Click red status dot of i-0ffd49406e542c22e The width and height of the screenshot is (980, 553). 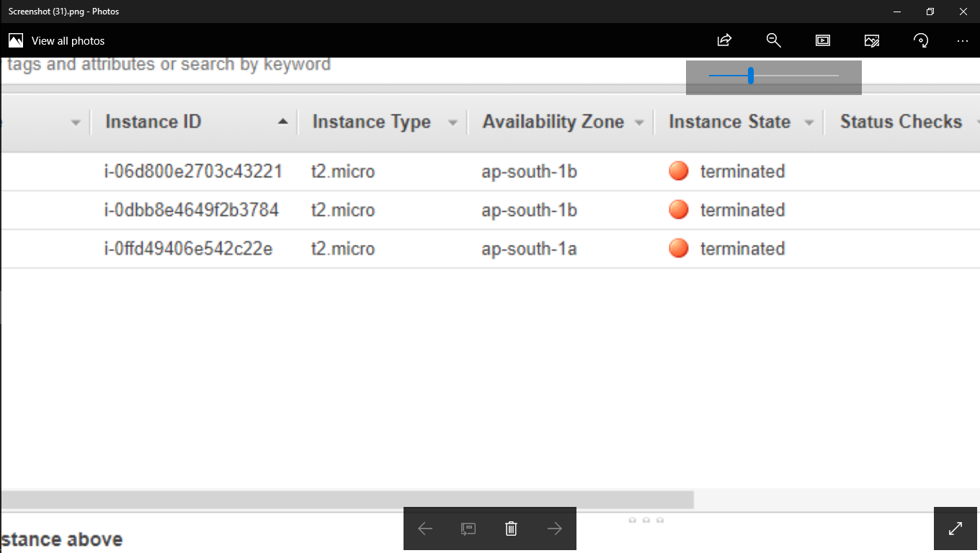(679, 248)
